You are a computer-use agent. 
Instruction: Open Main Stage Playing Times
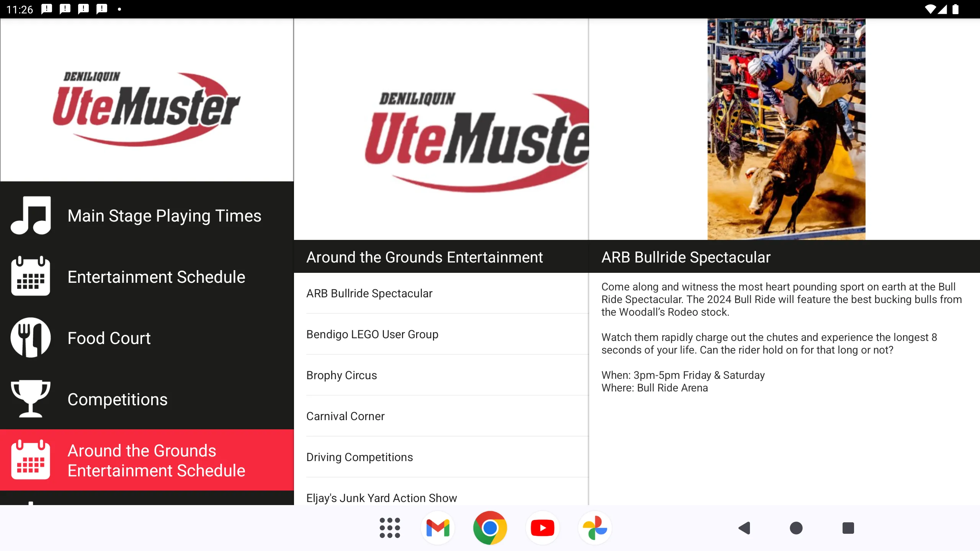147,215
